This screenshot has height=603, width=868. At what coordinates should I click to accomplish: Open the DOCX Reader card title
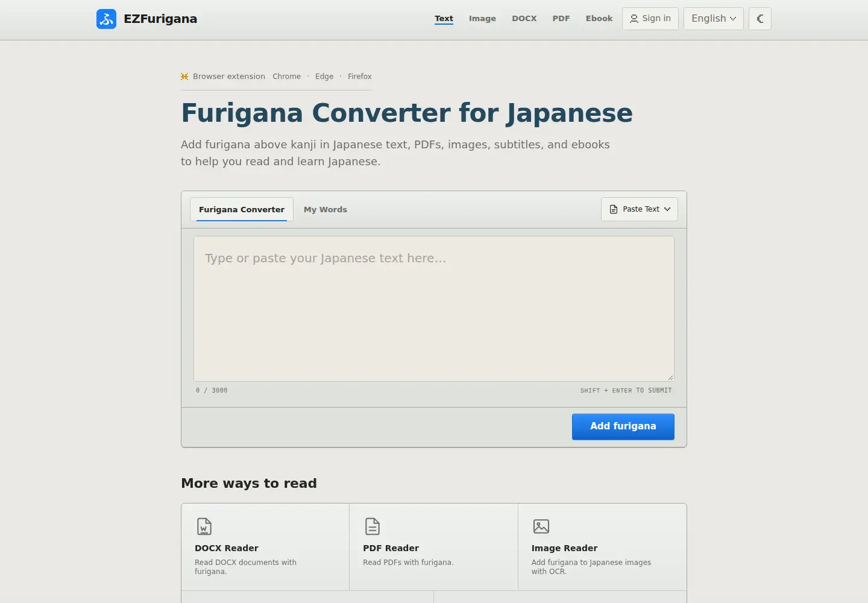[227, 548]
